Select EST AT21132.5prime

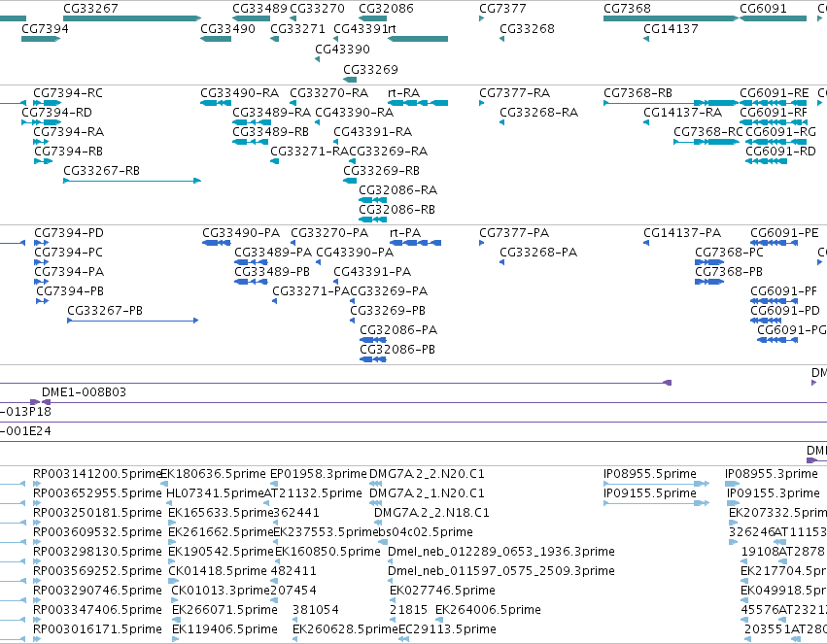pyautogui.click(x=313, y=493)
